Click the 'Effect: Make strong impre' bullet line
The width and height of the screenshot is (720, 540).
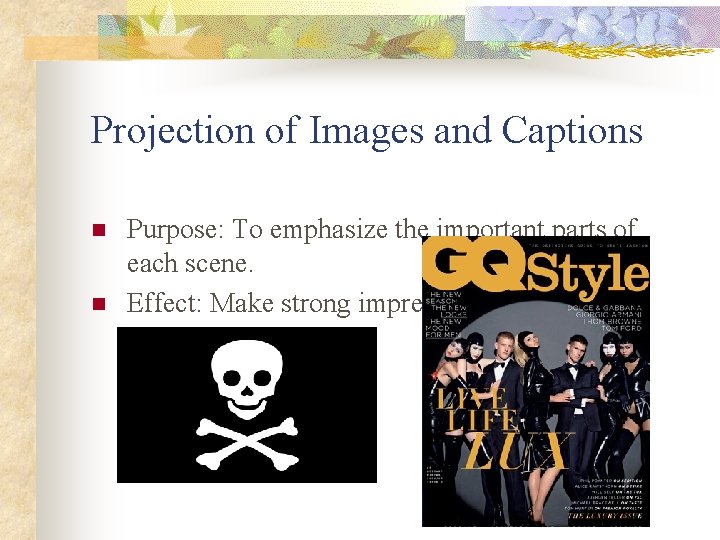[274, 303]
